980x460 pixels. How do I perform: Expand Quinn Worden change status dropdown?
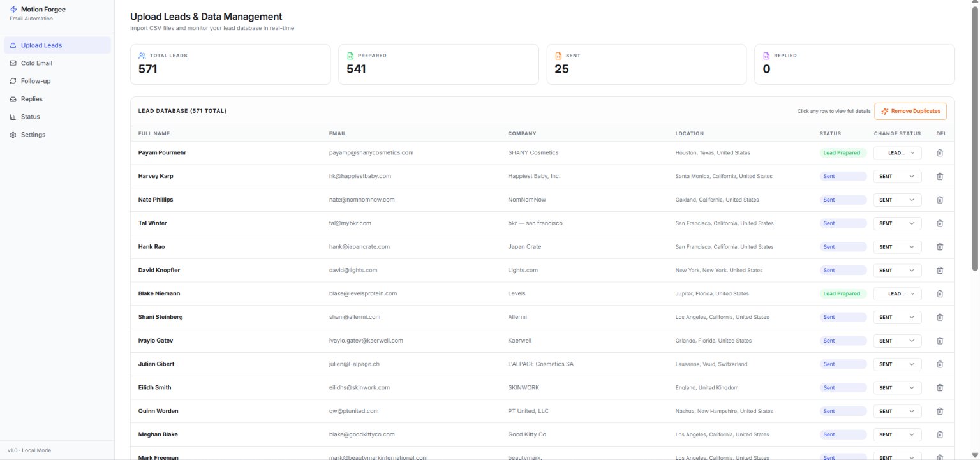click(897, 411)
